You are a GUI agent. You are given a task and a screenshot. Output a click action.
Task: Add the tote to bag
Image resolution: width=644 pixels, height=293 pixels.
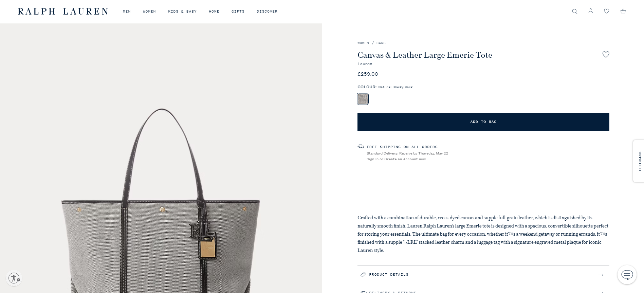point(483,122)
